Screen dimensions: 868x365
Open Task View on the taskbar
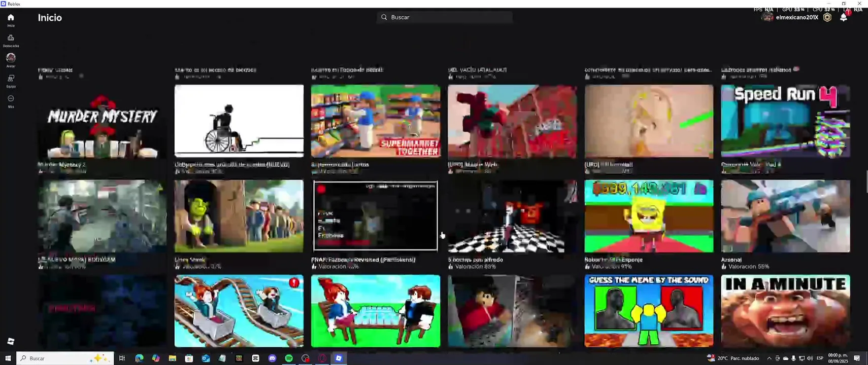click(x=122, y=358)
